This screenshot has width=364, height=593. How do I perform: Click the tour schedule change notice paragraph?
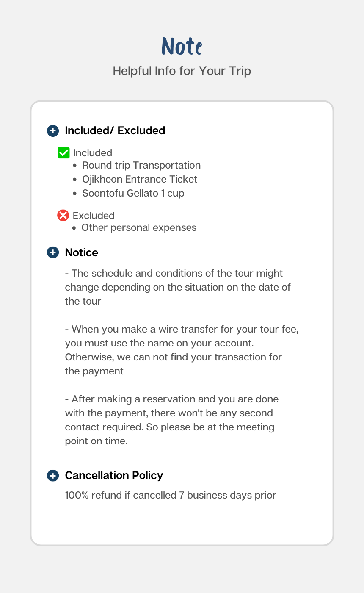pos(178,287)
